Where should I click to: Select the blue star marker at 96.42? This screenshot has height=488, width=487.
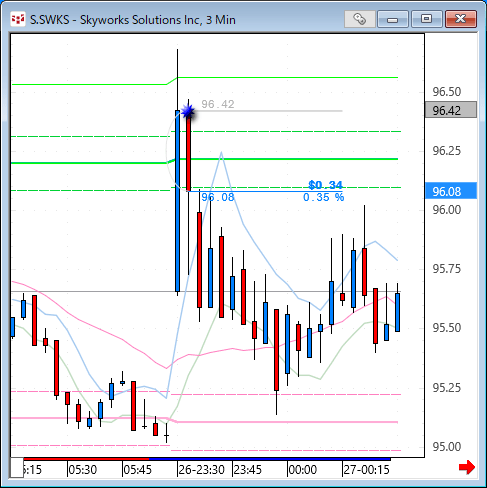pos(188,111)
